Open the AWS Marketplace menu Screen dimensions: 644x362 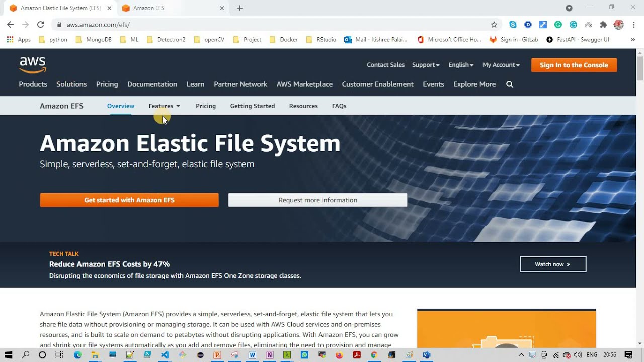click(x=304, y=84)
